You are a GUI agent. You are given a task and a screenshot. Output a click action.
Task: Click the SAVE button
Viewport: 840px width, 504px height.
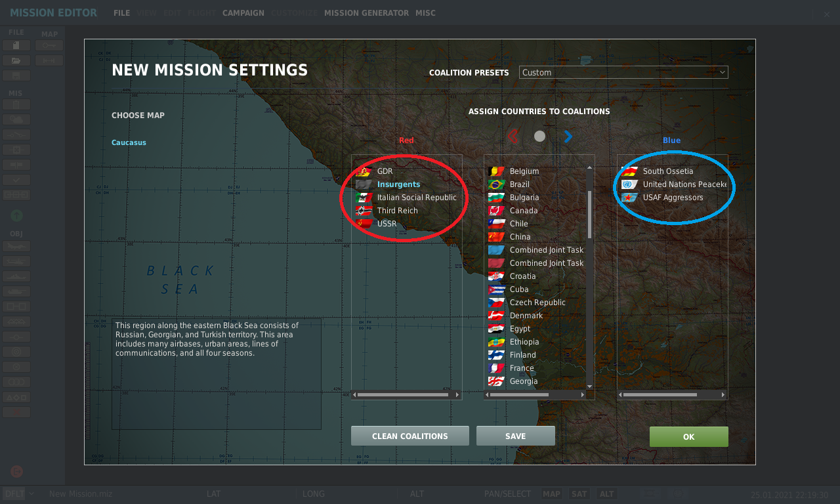516,436
